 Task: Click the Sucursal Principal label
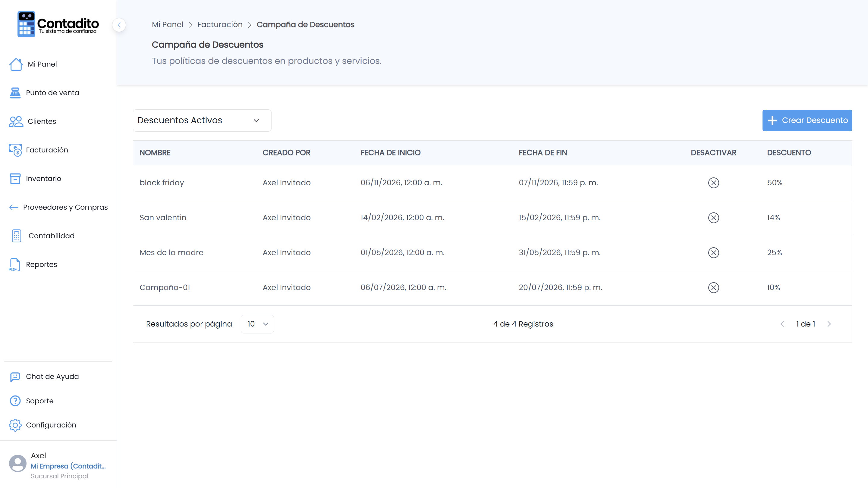[60, 477]
